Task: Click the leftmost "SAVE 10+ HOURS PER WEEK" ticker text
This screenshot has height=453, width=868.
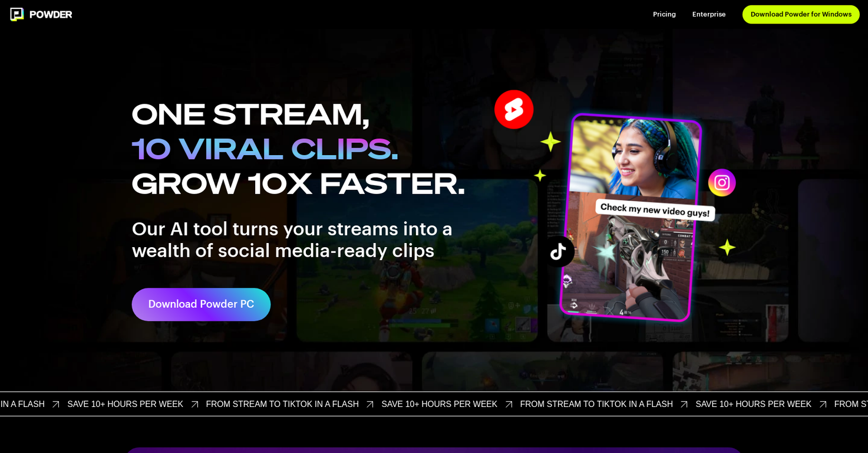Action: pyautogui.click(x=125, y=404)
